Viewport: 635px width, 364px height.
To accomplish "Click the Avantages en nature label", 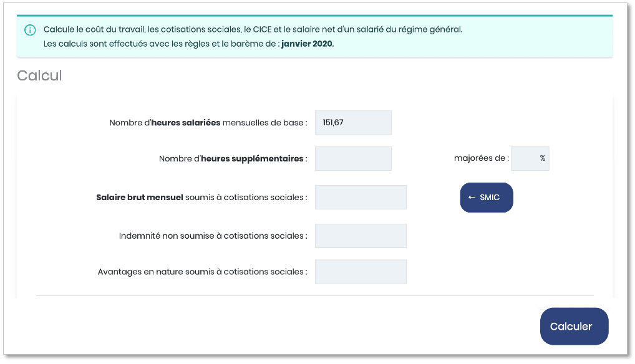I will (x=203, y=272).
